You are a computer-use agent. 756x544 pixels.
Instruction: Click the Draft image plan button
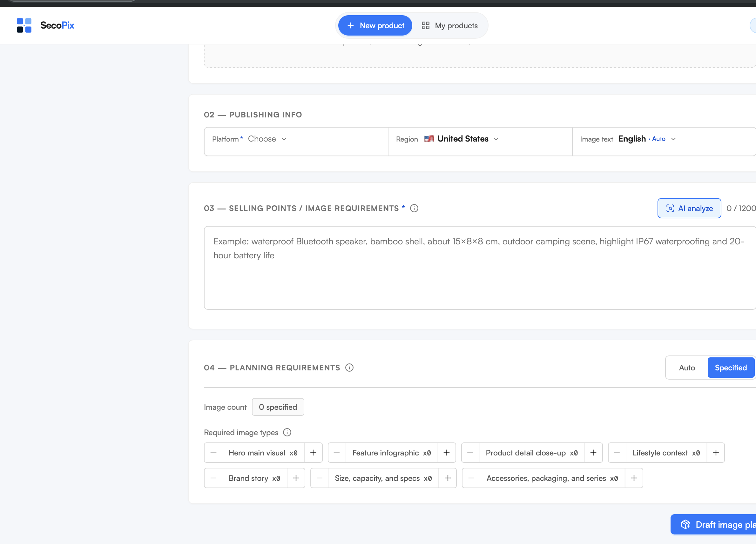click(713, 524)
